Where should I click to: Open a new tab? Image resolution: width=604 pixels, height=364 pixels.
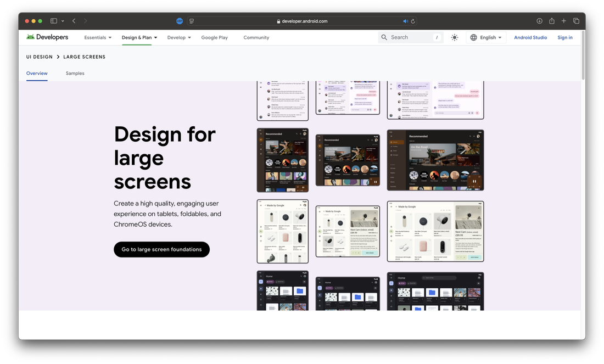(x=563, y=21)
